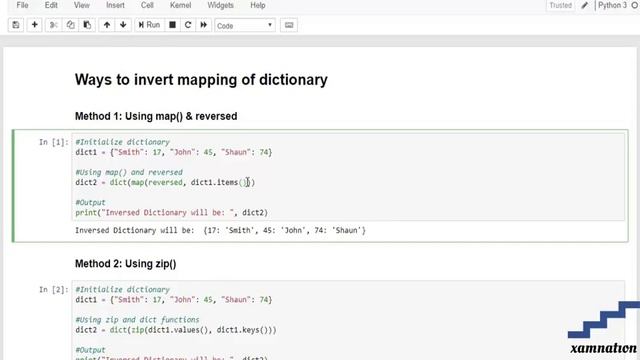Click the 'Method 2: Using zip()' heading
The width and height of the screenshot is (640, 360).
click(125, 264)
